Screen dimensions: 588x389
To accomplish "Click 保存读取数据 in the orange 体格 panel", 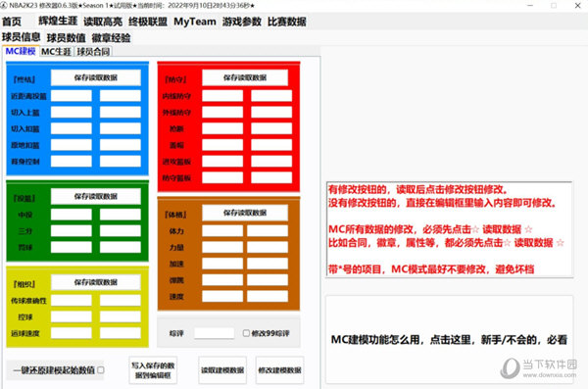I will pyautogui.click(x=245, y=213).
